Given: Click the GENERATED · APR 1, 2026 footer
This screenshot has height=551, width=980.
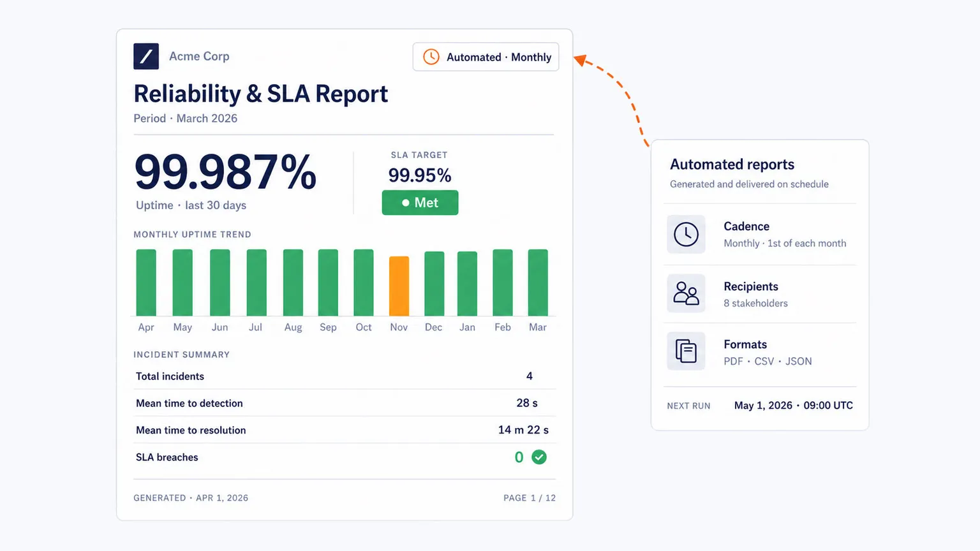Looking at the screenshot, I should (x=191, y=498).
